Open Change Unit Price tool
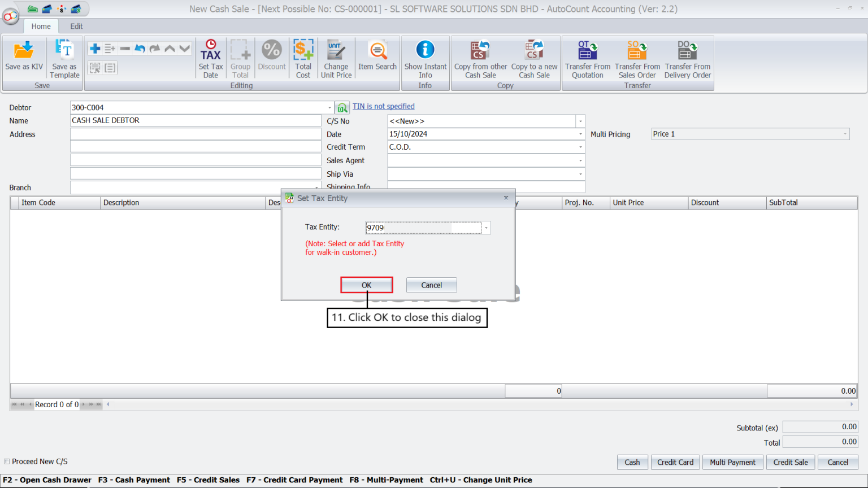This screenshot has width=868, height=488. click(x=336, y=59)
